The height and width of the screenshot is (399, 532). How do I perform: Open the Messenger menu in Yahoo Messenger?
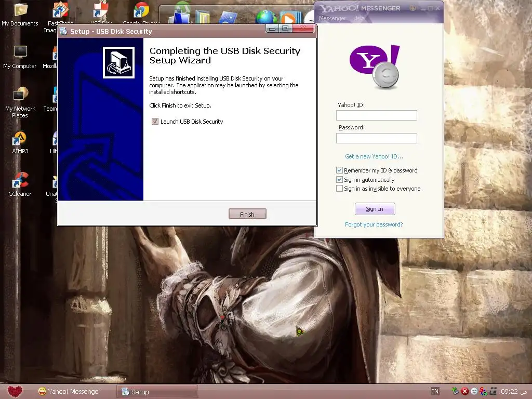click(332, 18)
